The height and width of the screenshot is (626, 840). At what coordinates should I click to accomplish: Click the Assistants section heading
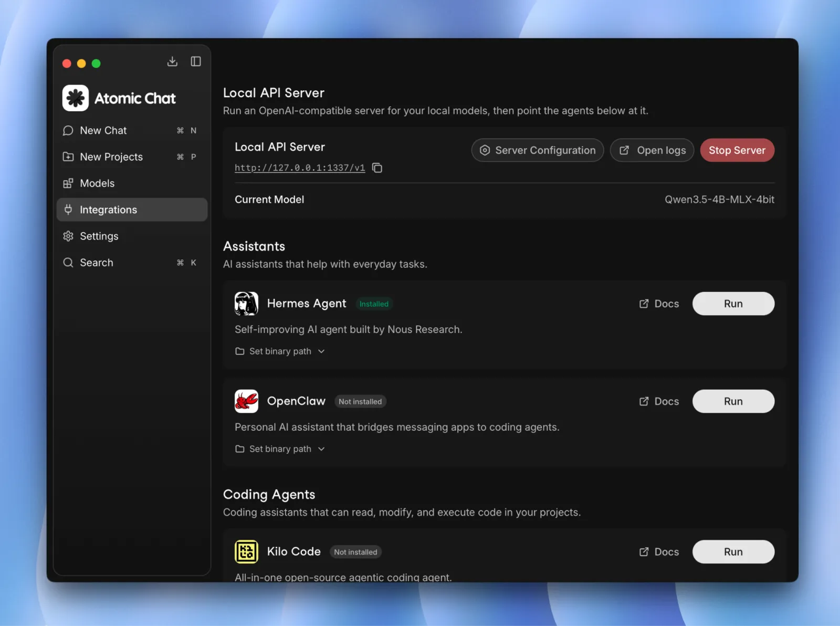click(x=254, y=246)
